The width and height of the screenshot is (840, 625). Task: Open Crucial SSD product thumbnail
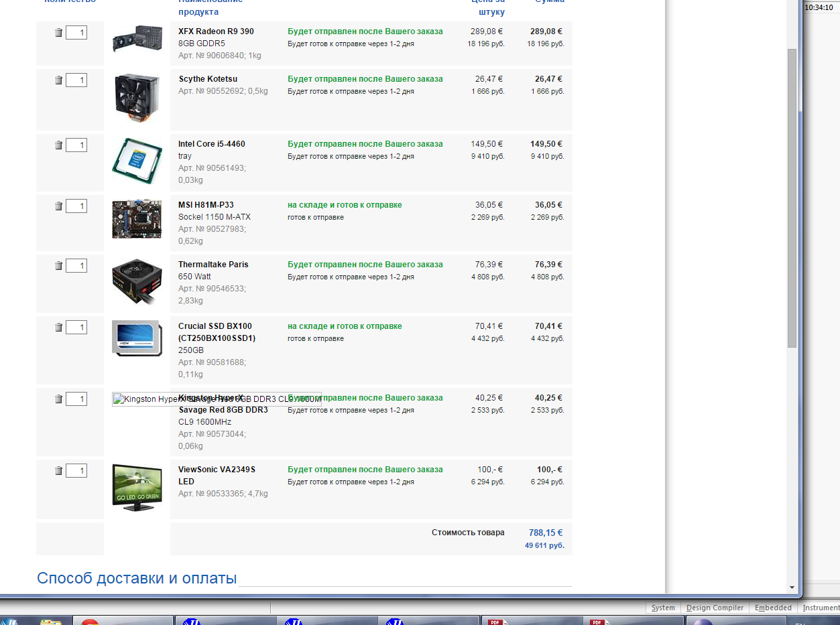(137, 338)
